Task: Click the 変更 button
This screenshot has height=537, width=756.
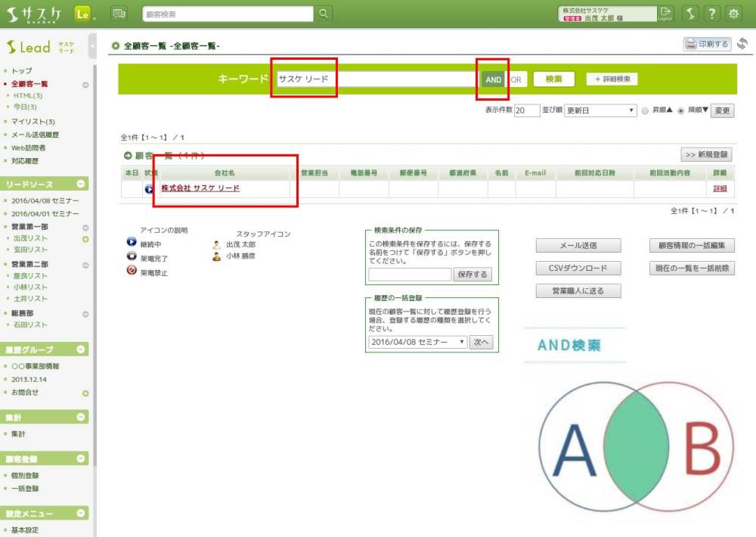Action: [722, 110]
